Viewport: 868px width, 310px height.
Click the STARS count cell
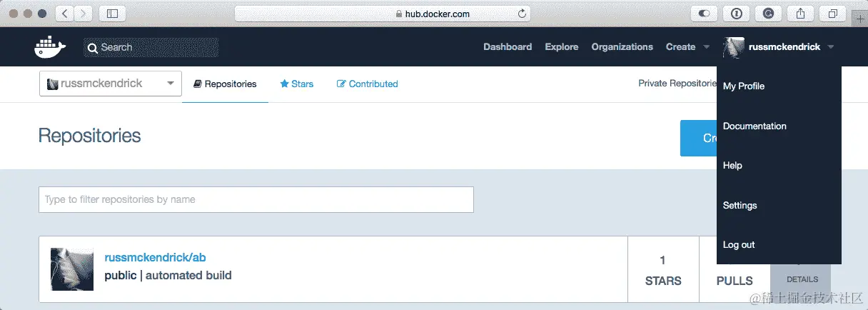[663, 270]
